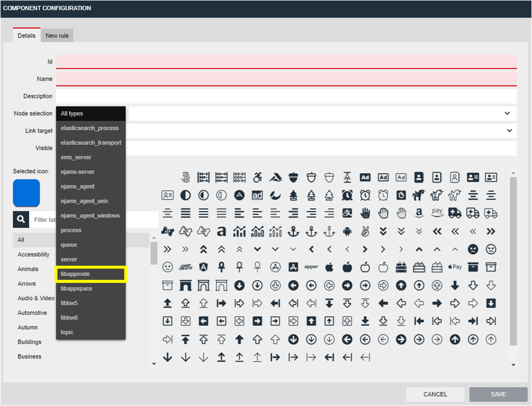
Task: Select the Animals icon category
Action: 28,269
